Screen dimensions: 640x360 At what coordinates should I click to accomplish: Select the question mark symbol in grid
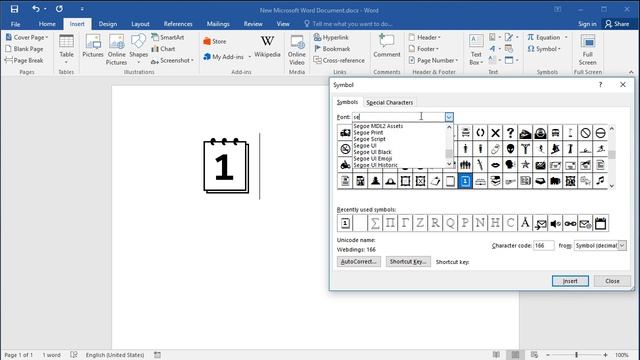tap(510, 133)
